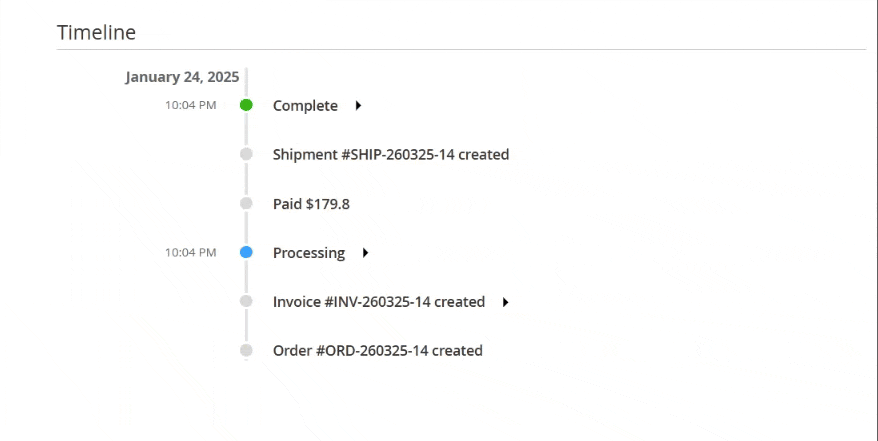Click the green Complete status dot
878x441 pixels.
coord(246,105)
